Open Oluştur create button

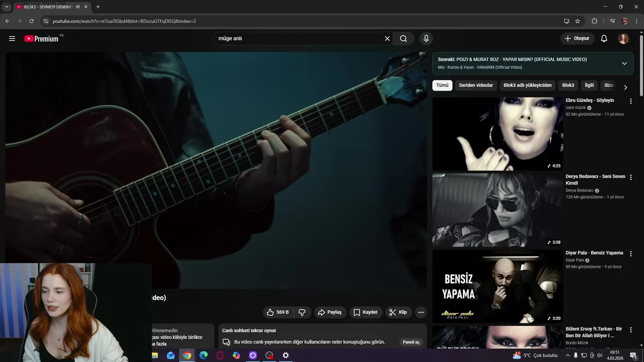tap(577, 39)
